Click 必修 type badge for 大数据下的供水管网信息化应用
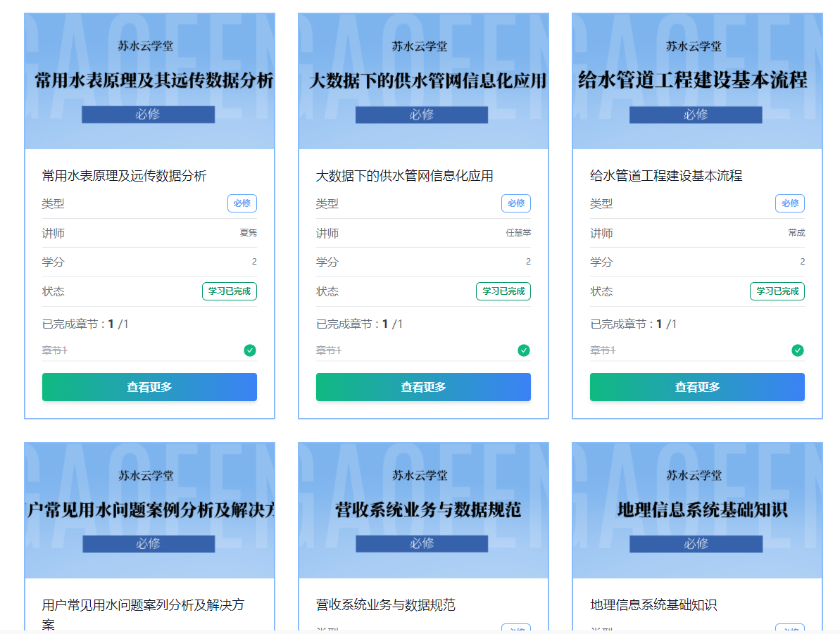The image size is (840, 634). pyautogui.click(x=516, y=203)
